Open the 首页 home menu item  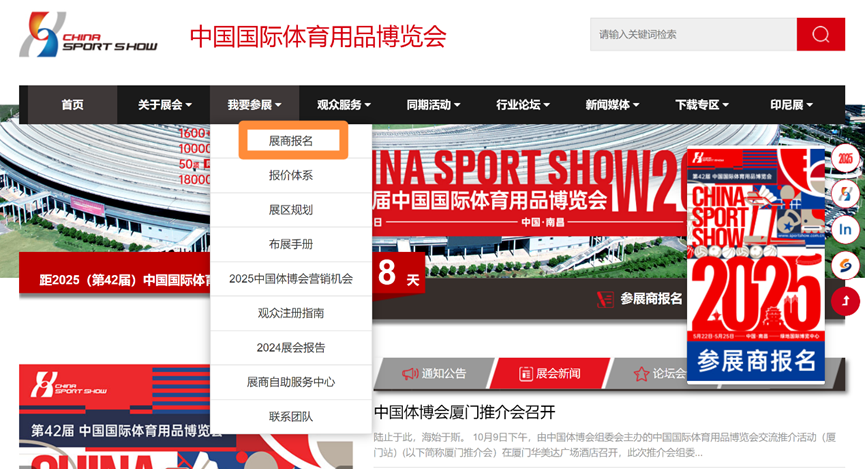(72, 104)
